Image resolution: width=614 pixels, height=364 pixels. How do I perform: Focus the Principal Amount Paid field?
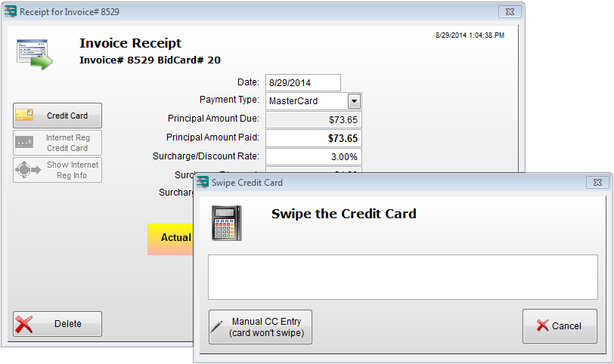(313, 138)
